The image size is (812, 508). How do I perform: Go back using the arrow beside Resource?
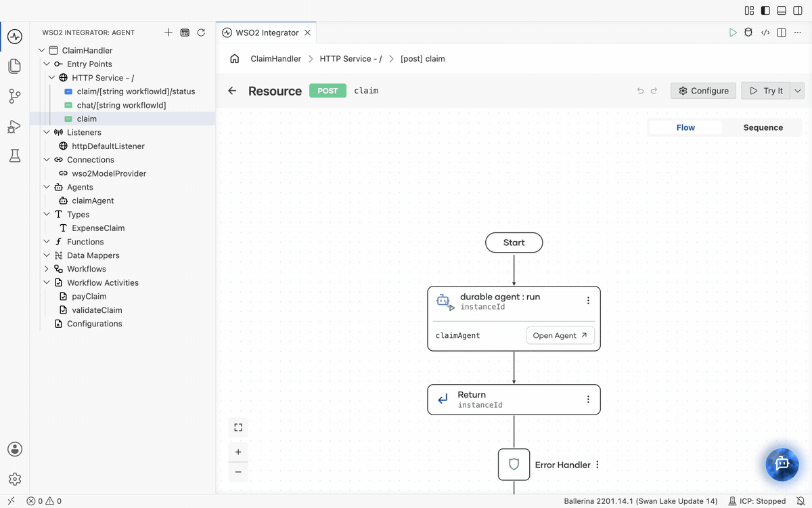[232, 91]
